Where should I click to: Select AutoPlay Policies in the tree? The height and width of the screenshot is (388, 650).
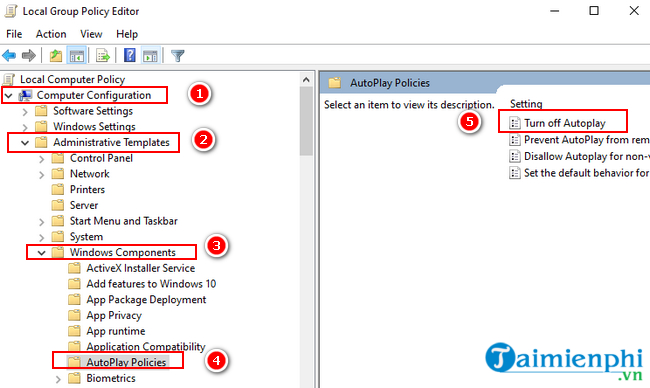(126, 362)
